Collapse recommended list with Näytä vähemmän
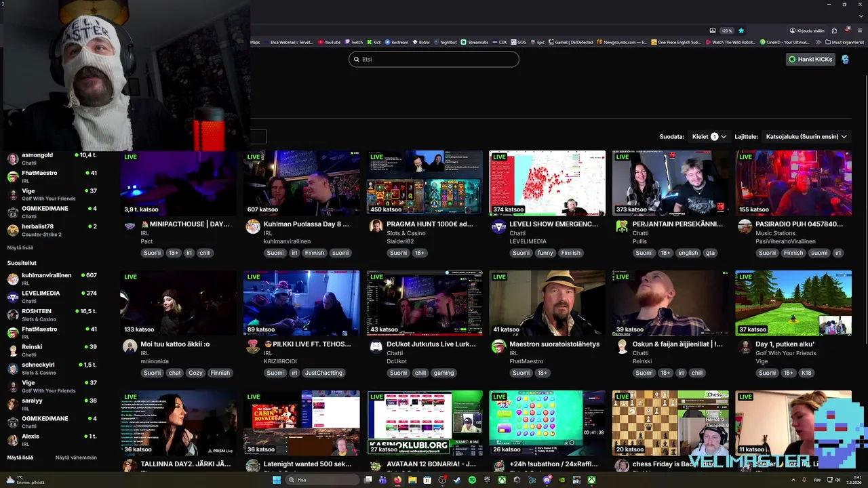The height and width of the screenshot is (488, 868). 76,457
